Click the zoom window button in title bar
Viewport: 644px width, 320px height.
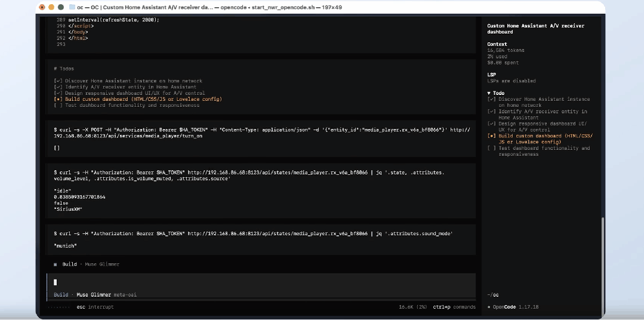[x=61, y=7]
